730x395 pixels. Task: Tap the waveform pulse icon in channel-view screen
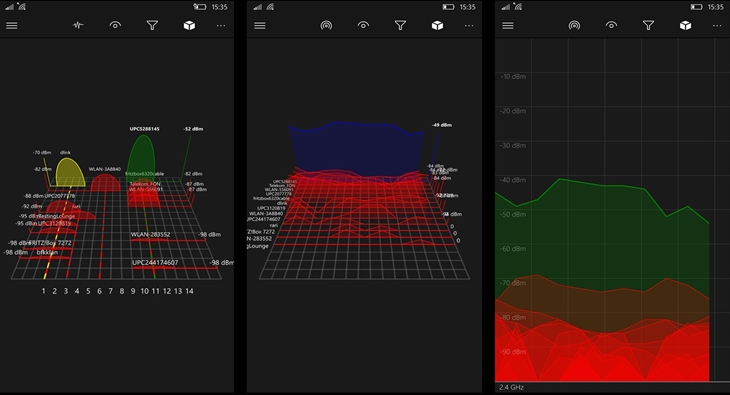pos(78,25)
